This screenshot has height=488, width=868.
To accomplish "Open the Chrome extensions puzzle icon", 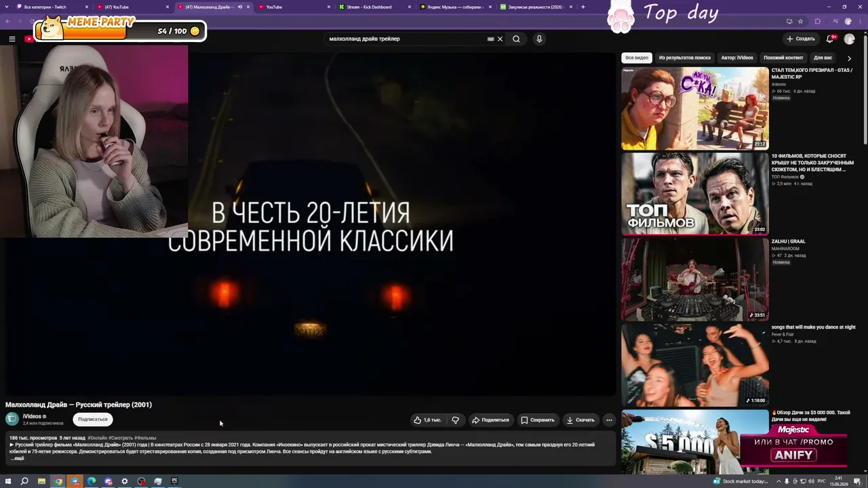I will click(x=818, y=22).
